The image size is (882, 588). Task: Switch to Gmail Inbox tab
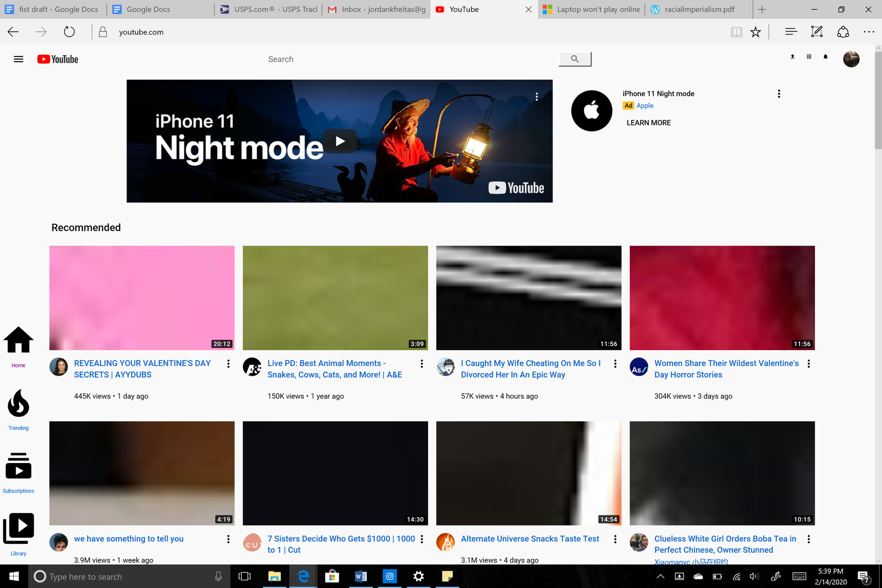click(x=376, y=9)
